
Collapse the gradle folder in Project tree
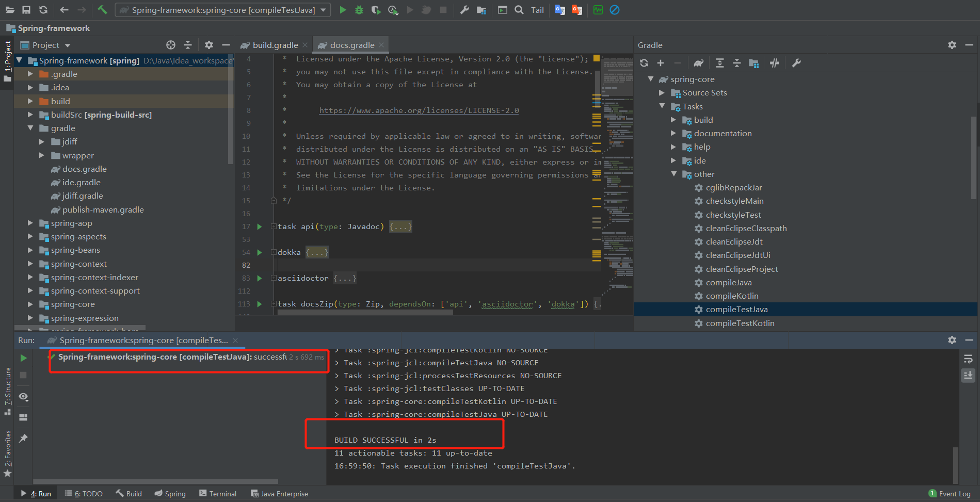[30, 128]
